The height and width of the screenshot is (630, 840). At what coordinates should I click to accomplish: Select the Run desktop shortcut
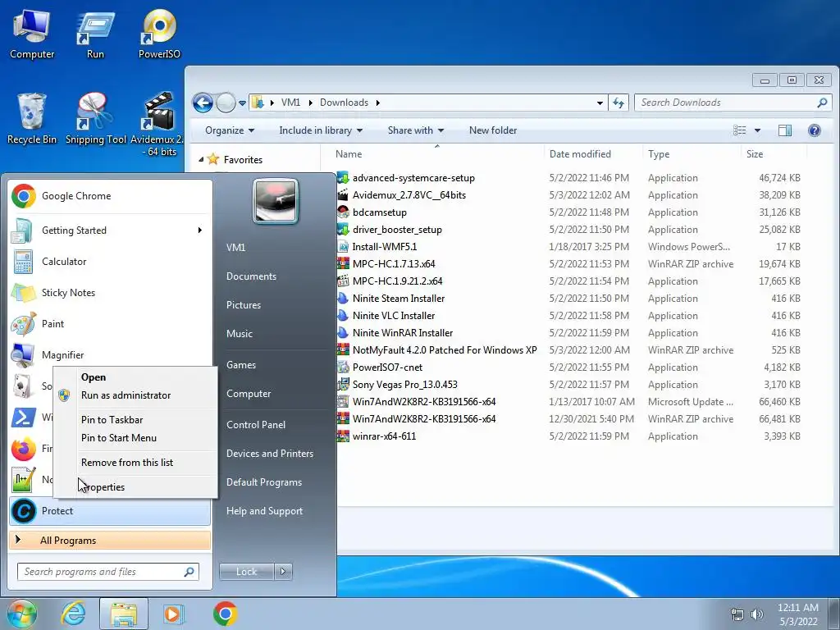pyautogui.click(x=95, y=34)
